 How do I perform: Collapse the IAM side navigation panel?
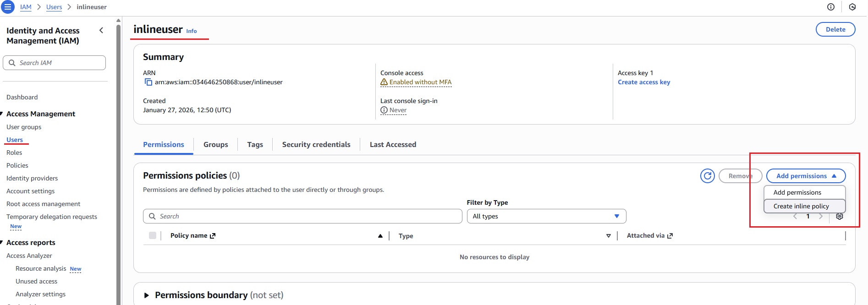click(101, 30)
